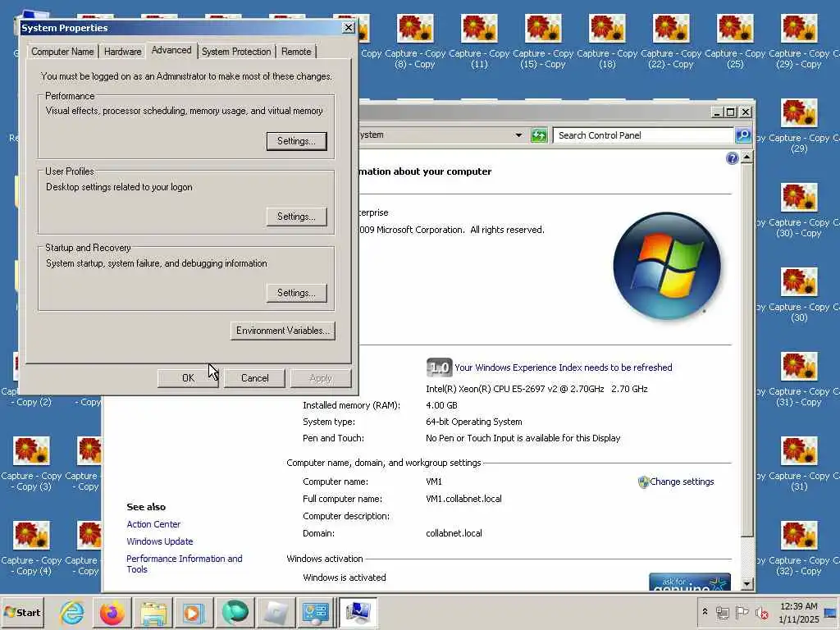Open Performance Information and Tools link
The width and height of the screenshot is (840, 630).
point(185,564)
